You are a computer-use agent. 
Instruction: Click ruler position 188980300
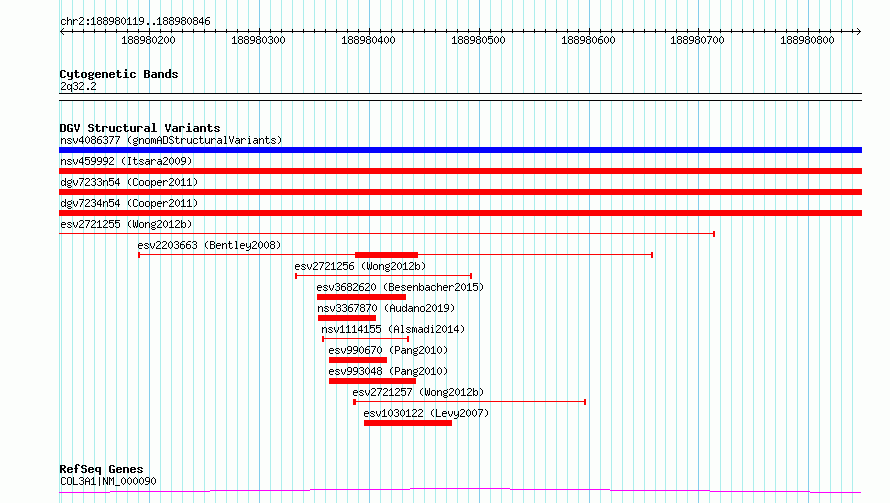(258, 40)
